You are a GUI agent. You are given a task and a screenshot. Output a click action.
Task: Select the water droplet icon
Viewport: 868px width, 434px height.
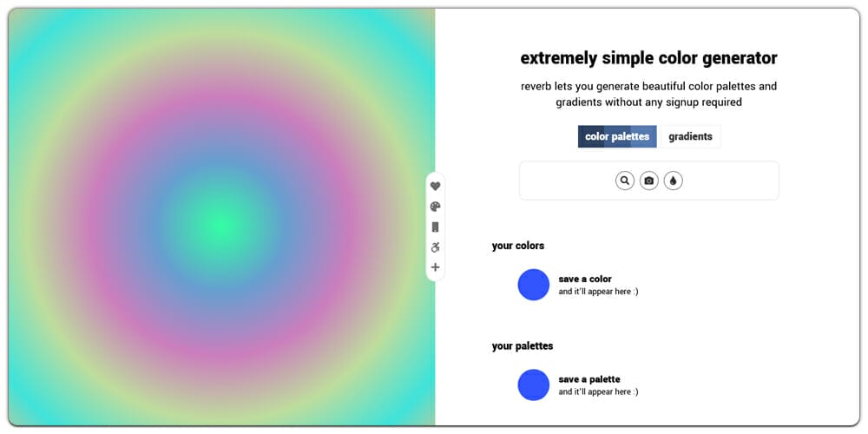(674, 181)
